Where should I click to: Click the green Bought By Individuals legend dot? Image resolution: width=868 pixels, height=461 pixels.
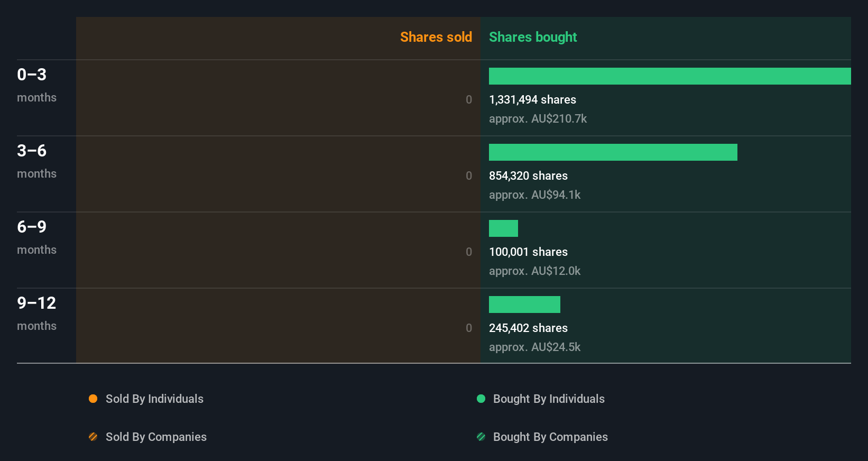(x=481, y=399)
